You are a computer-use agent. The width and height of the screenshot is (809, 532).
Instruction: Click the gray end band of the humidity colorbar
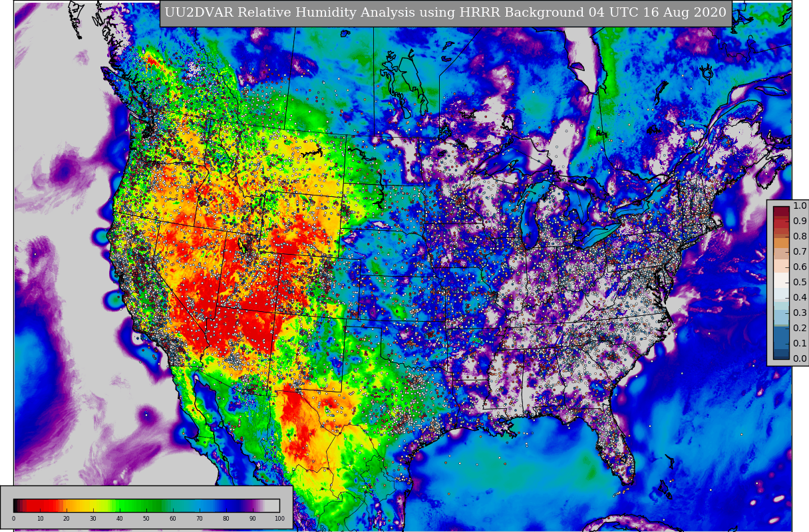click(272, 505)
